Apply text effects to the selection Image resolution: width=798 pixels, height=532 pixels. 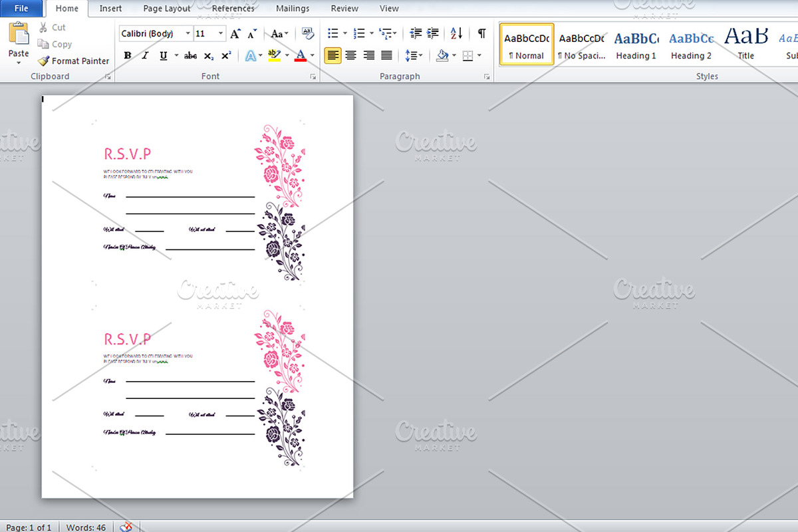[x=251, y=56]
